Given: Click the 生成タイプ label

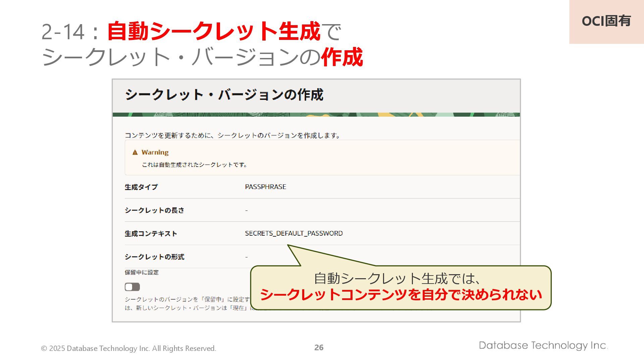Looking at the screenshot, I should coord(141,187).
